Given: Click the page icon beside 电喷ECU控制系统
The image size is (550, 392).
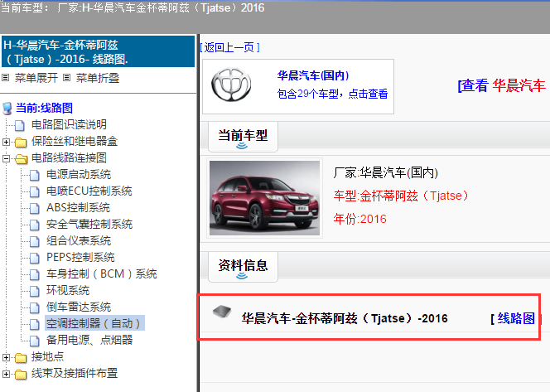Looking at the screenshot, I should (35, 191).
